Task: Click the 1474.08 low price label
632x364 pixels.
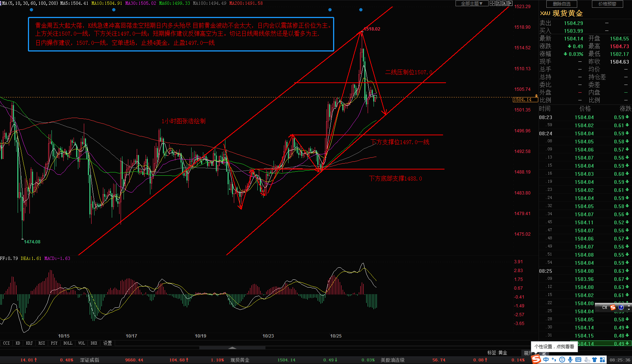Action: tap(32, 242)
